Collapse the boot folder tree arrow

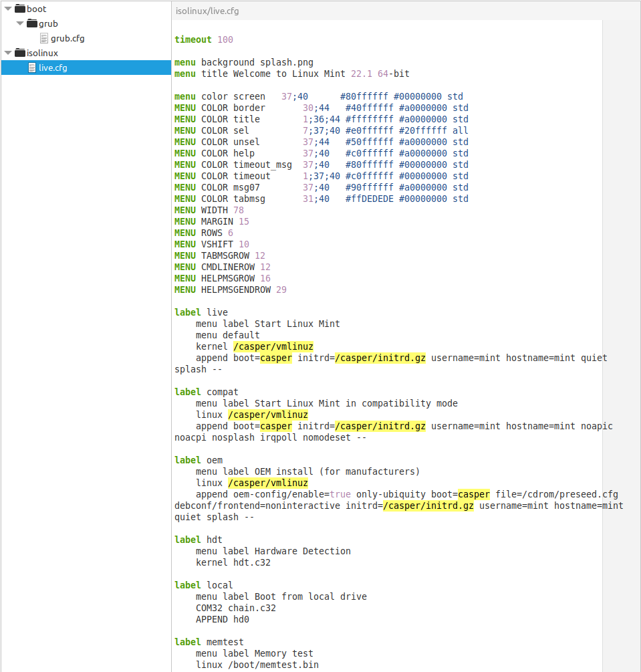click(x=8, y=9)
